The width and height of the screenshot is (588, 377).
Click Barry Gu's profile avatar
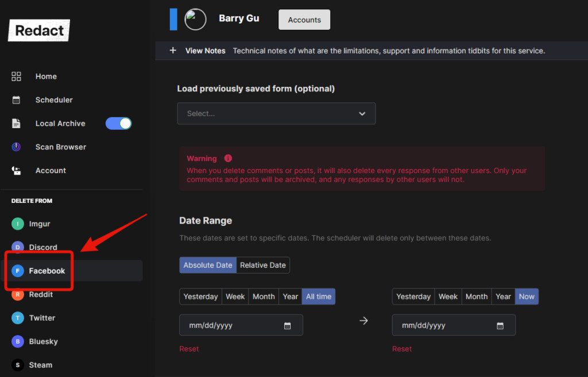pos(195,19)
